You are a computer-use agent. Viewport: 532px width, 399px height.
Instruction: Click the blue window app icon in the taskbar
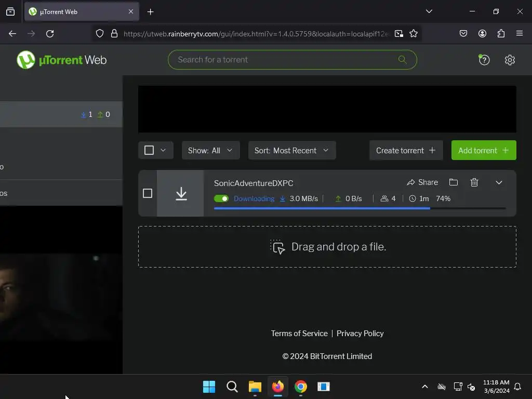(323, 387)
